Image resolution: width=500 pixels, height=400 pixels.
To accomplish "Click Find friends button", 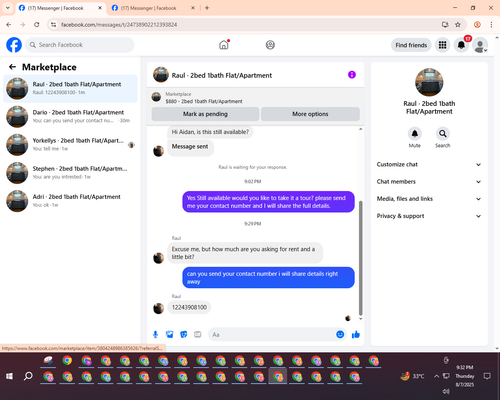I will point(411,45).
